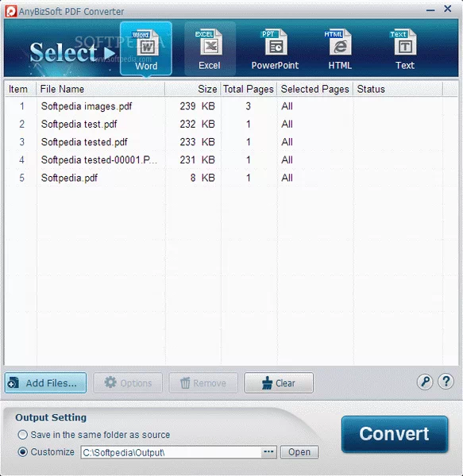Click the Remove button
463x476 pixels.
click(203, 383)
